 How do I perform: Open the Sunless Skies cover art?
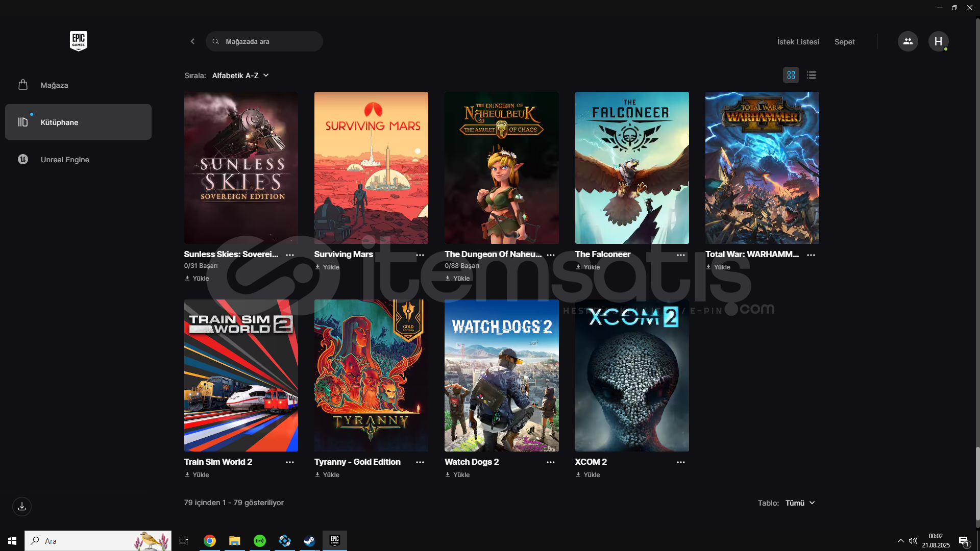241,168
